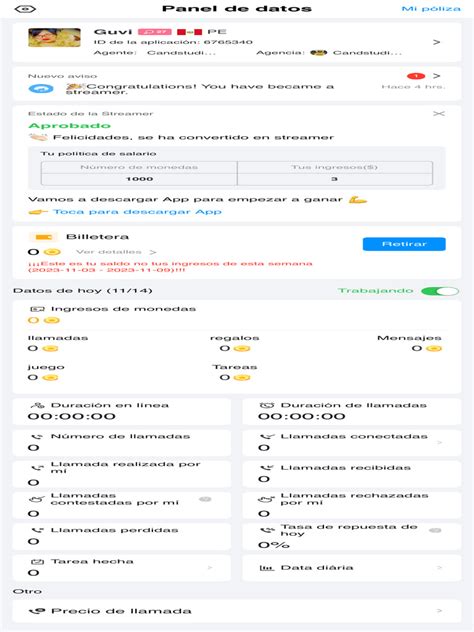Screen dimensions: 474x632
Task: Open Llamadas conectadas details arrow
Action: tap(440, 443)
